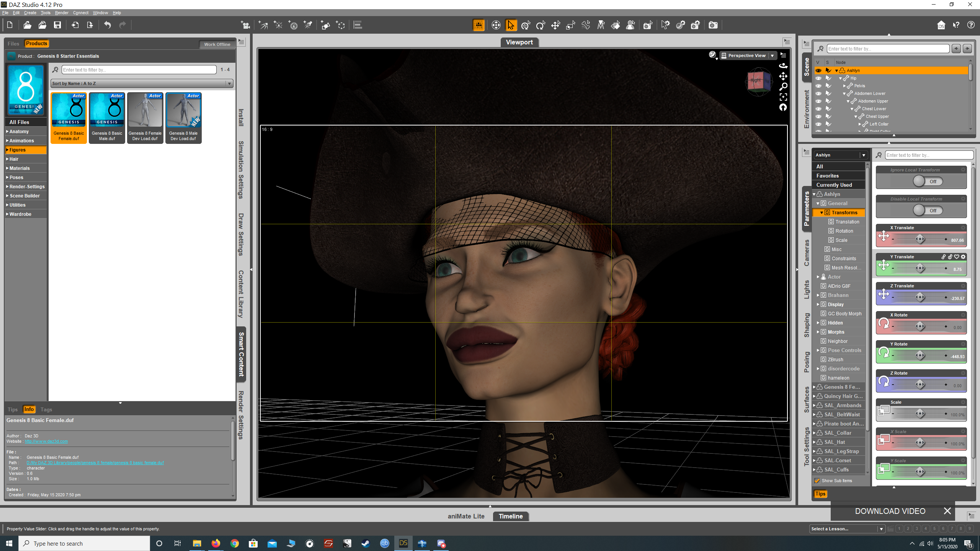Create a new primitive using the toolbar icon
The height and width of the screenshot is (551, 980).
[x=325, y=25]
